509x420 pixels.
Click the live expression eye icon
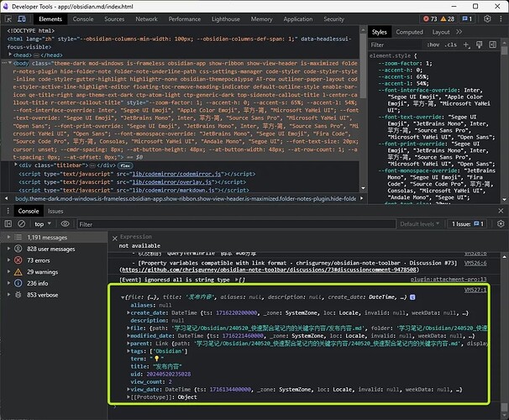click(65, 224)
